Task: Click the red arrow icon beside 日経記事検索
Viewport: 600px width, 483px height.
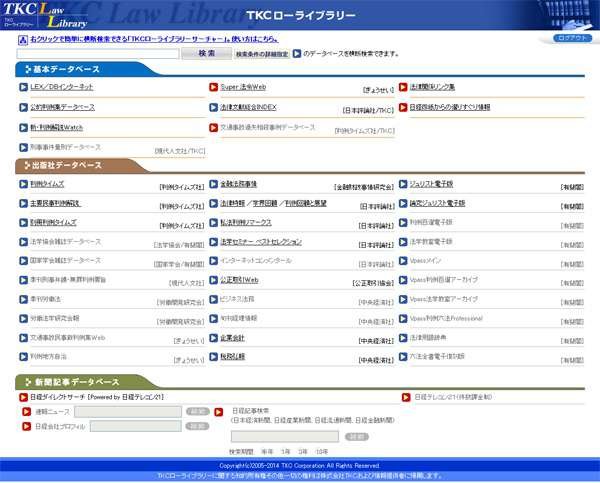Action: coord(218,412)
